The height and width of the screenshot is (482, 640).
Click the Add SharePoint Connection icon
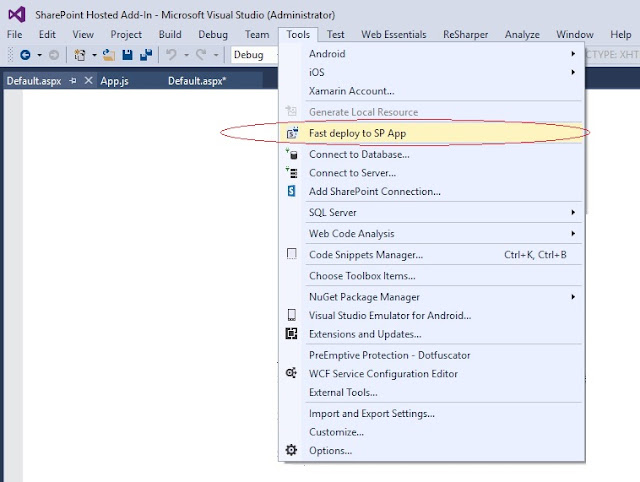(x=292, y=191)
